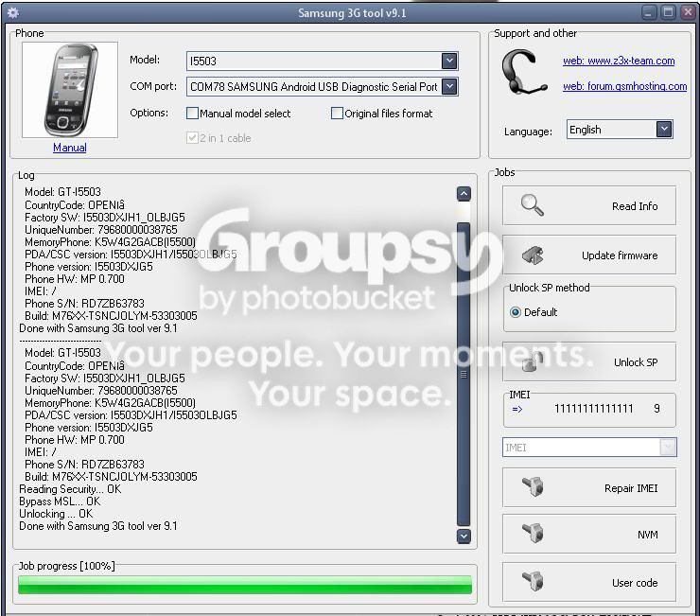Click the Read Info button

(589, 206)
